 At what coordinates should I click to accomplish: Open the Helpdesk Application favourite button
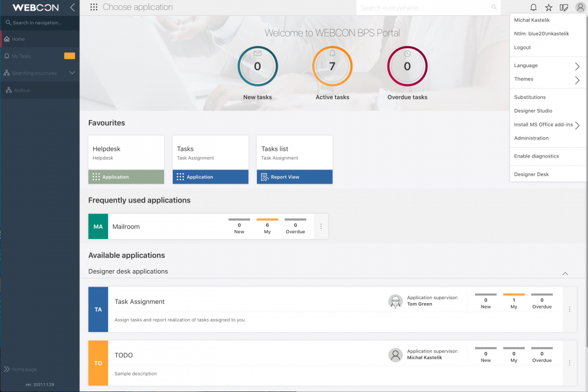pyautogui.click(x=126, y=177)
